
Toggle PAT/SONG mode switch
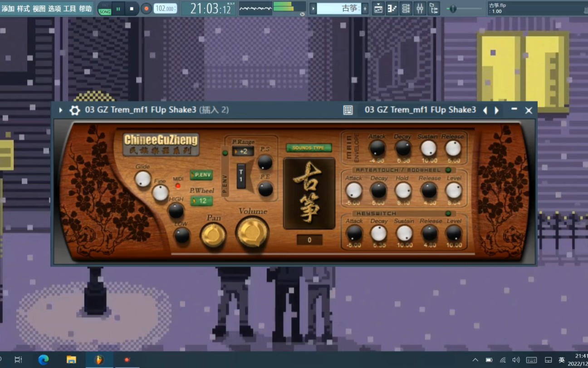click(105, 9)
